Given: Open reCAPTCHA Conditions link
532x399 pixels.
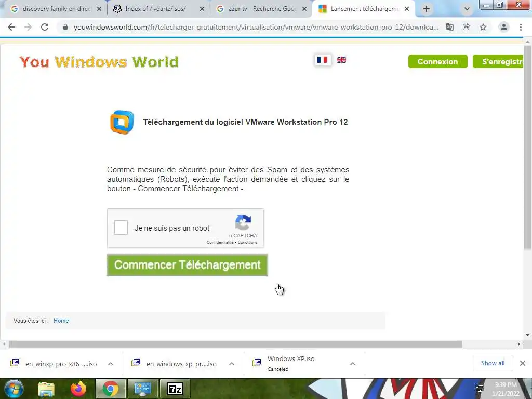Looking at the screenshot, I should point(248,242).
